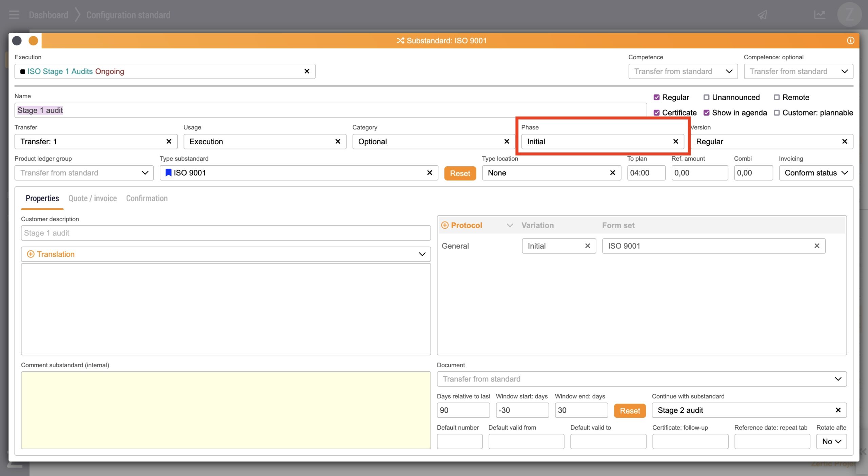Remove the Stage 2 audit continuation
Viewport: 868px width, 476px height.
click(x=838, y=410)
